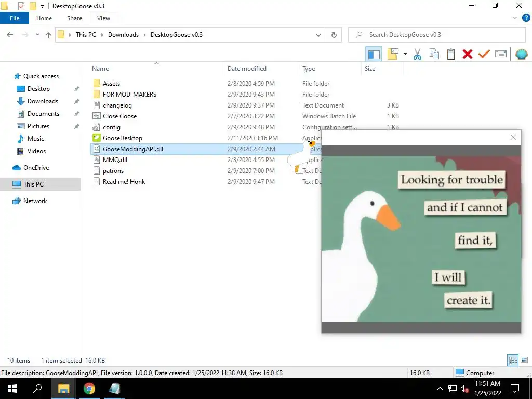Click the Paste clipboard icon

click(451, 54)
